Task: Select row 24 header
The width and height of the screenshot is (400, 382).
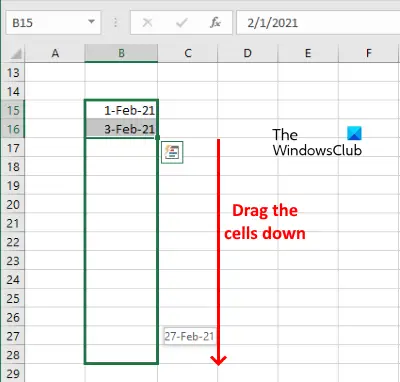Action: pyautogui.click(x=13, y=279)
